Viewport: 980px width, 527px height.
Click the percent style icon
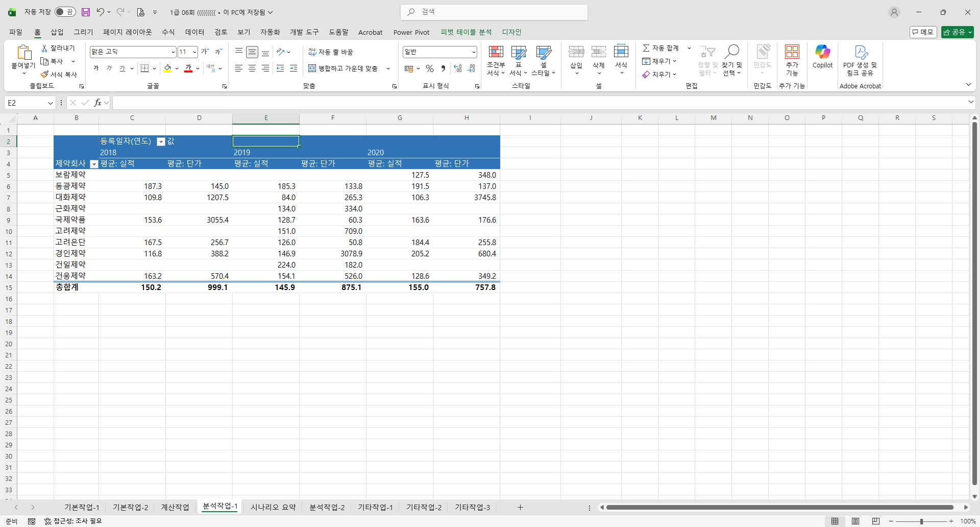click(x=430, y=68)
